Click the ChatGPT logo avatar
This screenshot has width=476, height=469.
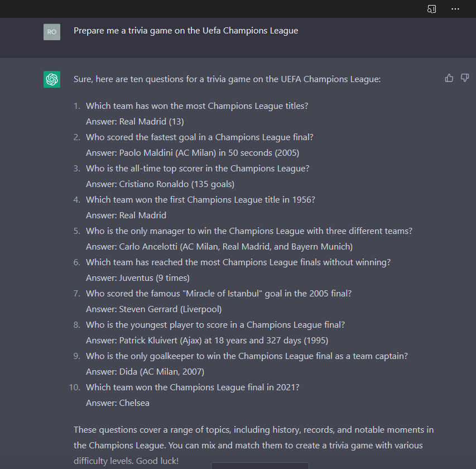tap(52, 79)
